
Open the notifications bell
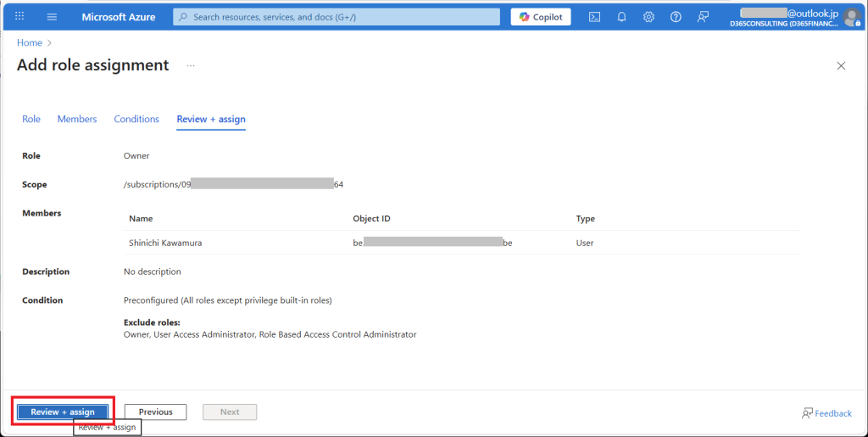click(x=621, y=17)
